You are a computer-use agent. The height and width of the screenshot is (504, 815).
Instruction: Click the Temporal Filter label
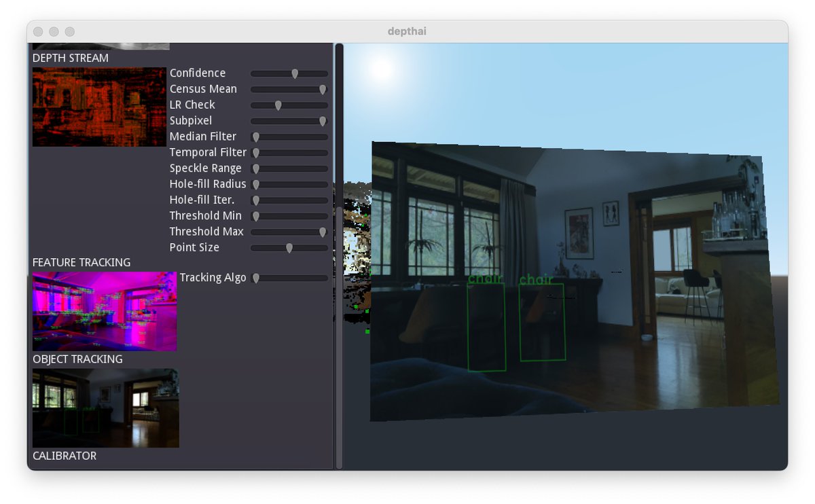click(209, 153)
